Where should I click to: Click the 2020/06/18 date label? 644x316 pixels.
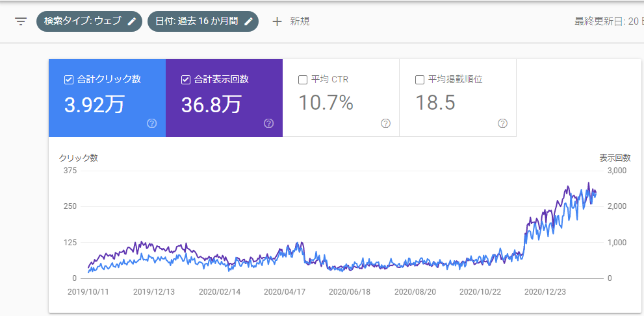[x=350, y=292]
